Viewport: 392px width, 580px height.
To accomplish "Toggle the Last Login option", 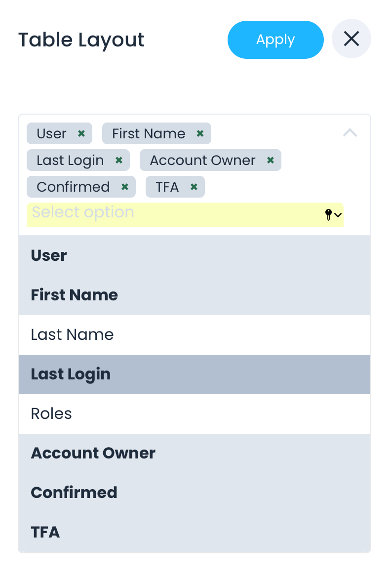I will point(194,374).
